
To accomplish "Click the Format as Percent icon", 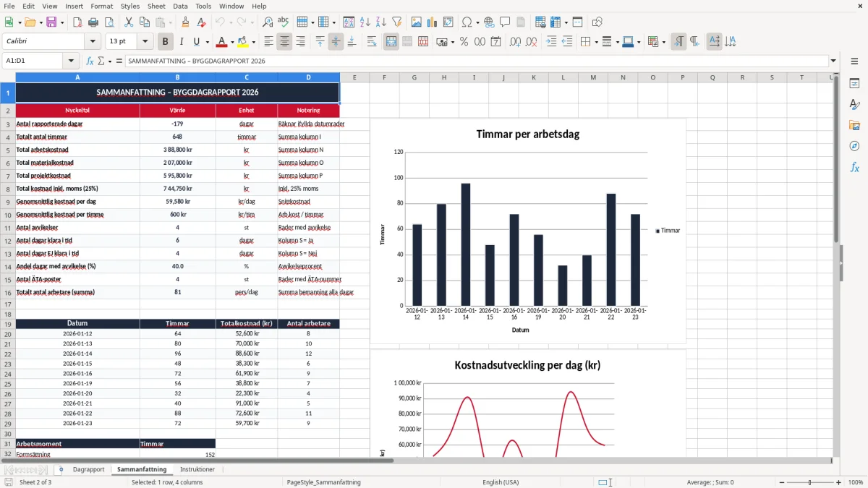I will pyautogui.click(x=464, y=42).
